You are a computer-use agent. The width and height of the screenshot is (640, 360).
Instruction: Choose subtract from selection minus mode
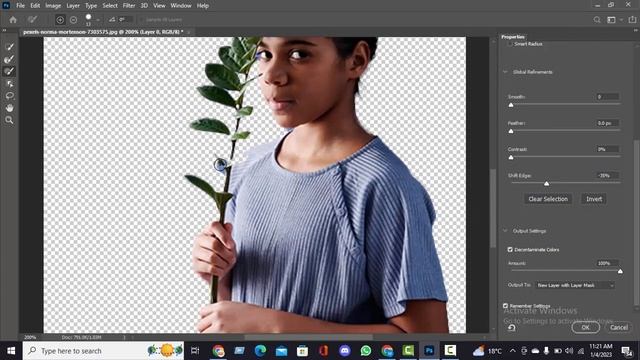coord(73,20)
